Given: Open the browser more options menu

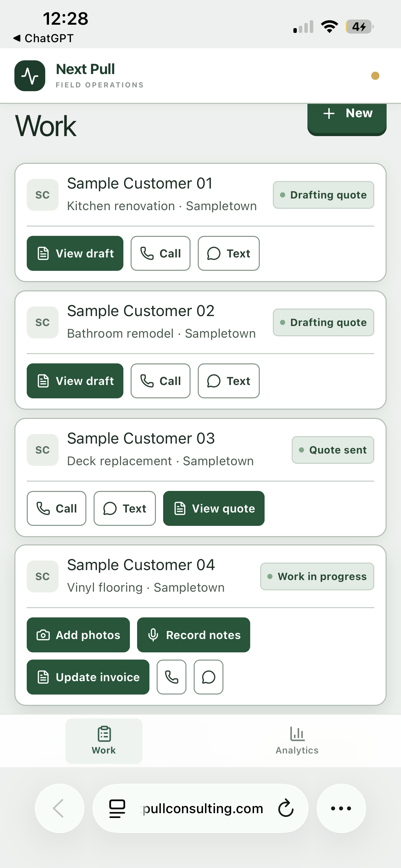Looking at the screenshot, I should [341, 808].
